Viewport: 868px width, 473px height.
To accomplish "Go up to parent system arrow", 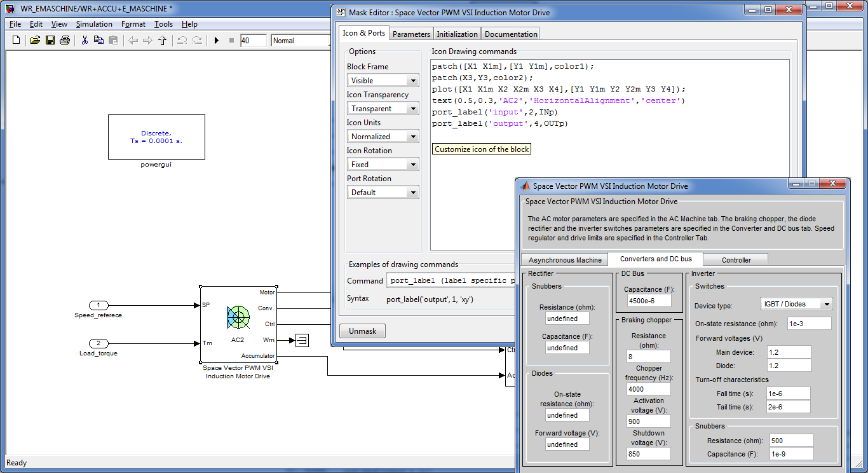I will [x=162, y=40].
